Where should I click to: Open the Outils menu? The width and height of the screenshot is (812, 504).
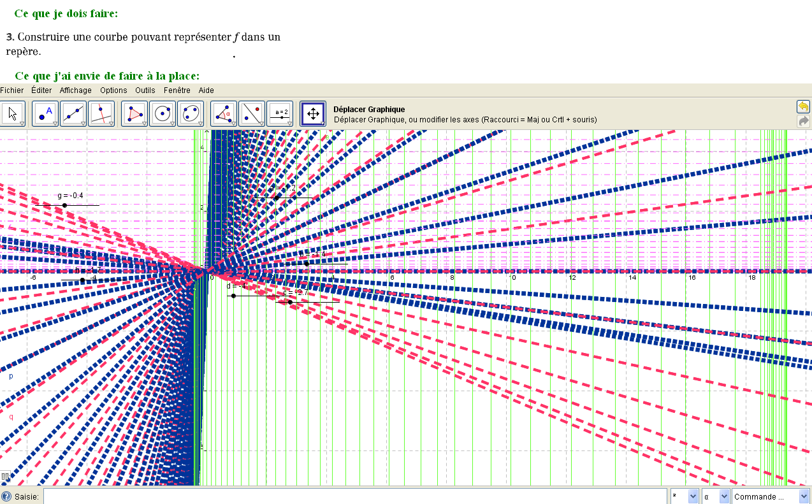[145, 90]
